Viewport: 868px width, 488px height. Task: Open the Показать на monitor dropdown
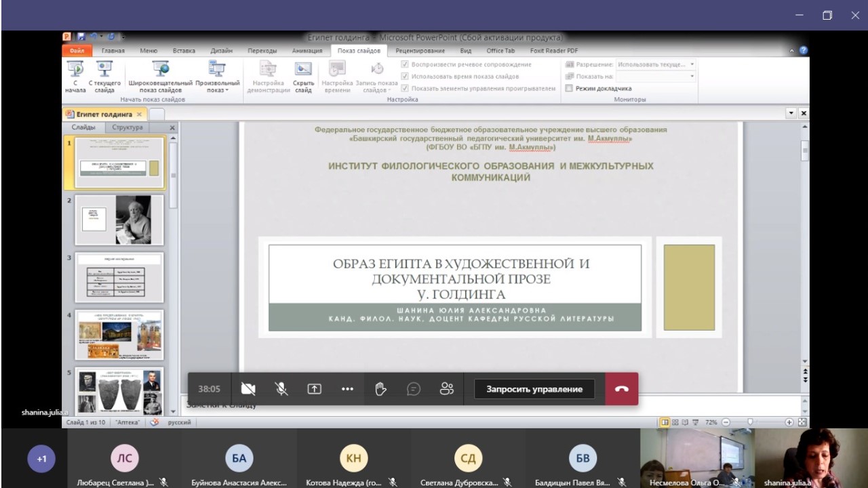click(x=692, y=77)
